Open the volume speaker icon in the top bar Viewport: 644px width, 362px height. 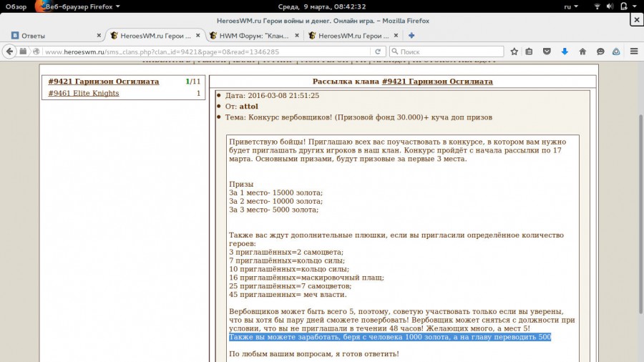pyautogui.click(x=610, y=6)
